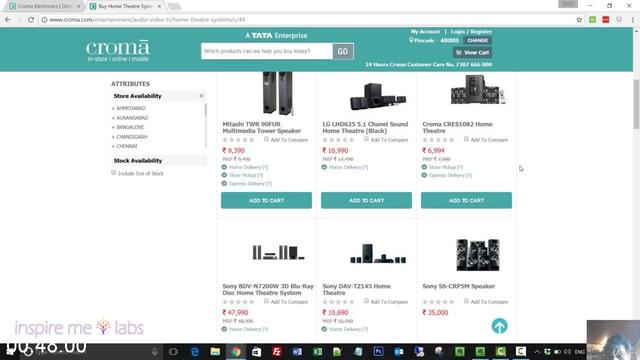
Task: Filter stores by AURANGABAD
Action: point(132,118)
